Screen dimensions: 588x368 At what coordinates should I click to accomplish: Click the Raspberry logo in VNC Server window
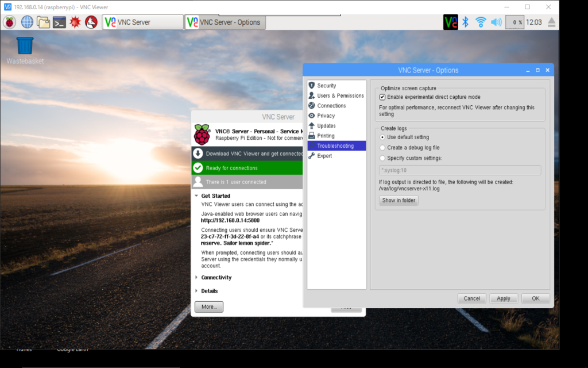[x=202, y=135]
